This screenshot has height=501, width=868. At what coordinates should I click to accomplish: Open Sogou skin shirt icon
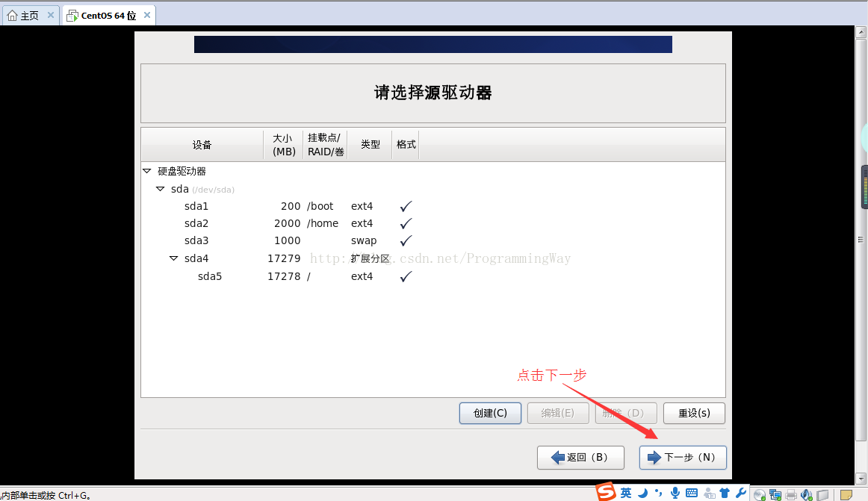click(x=724, y=493)
